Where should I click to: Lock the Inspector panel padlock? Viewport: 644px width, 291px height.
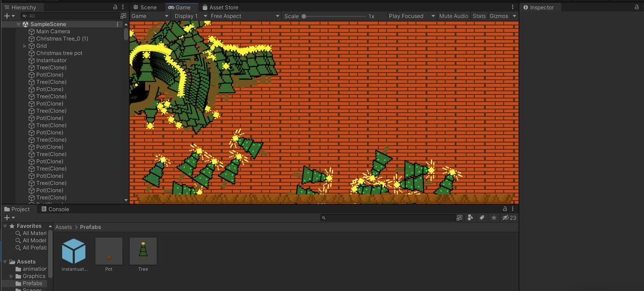(636, 7)
